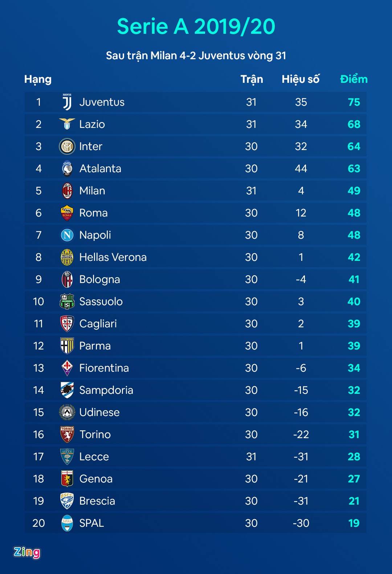
Task: Click the Serie A 2019/20 title
Action: (196, 27)
